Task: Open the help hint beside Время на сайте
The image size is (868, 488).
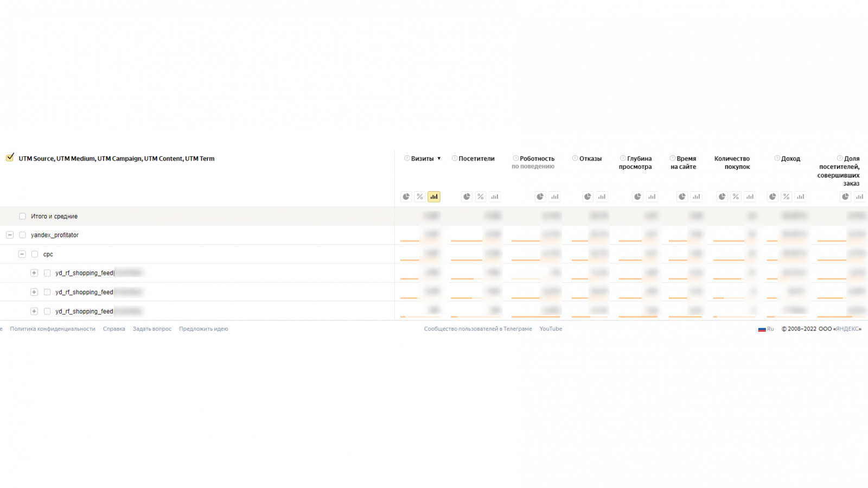Action: [x=673, y=159]
